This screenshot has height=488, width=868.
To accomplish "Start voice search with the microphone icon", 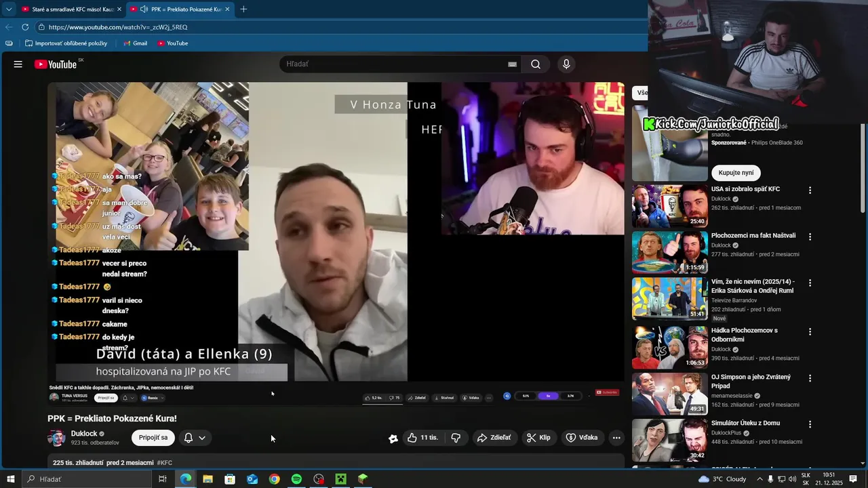I will [566, 64].
